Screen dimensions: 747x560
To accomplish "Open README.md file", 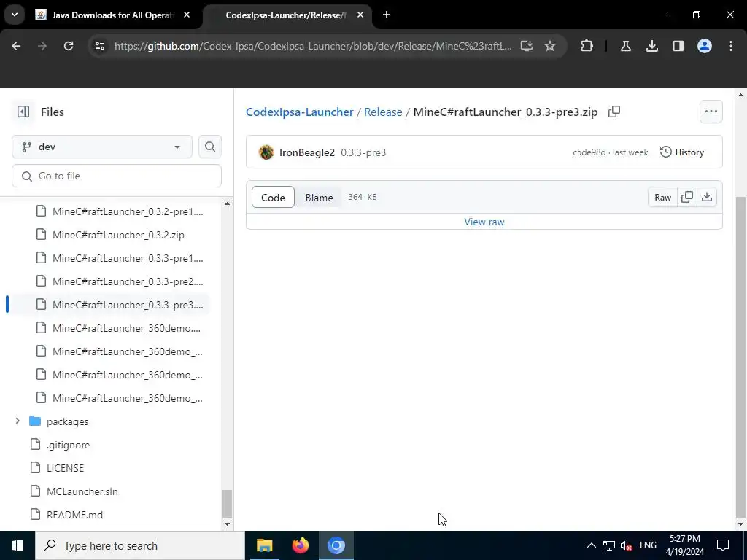I will click(x=75, y=515).
